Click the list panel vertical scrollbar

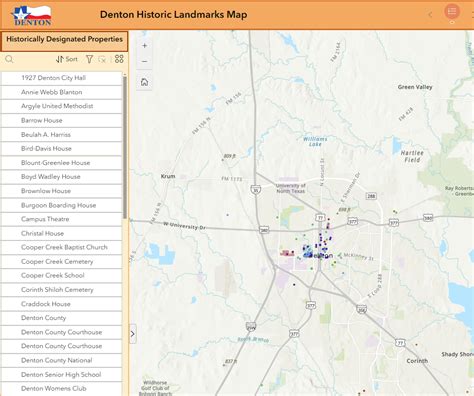click(x=125, y=147)
